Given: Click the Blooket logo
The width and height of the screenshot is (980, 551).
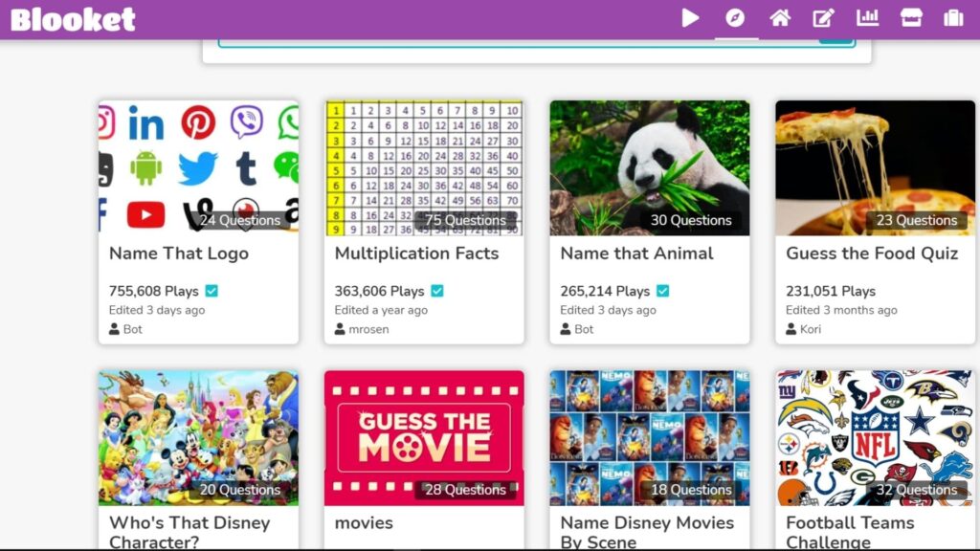Looking at the screenshot, I should point(73,19).
